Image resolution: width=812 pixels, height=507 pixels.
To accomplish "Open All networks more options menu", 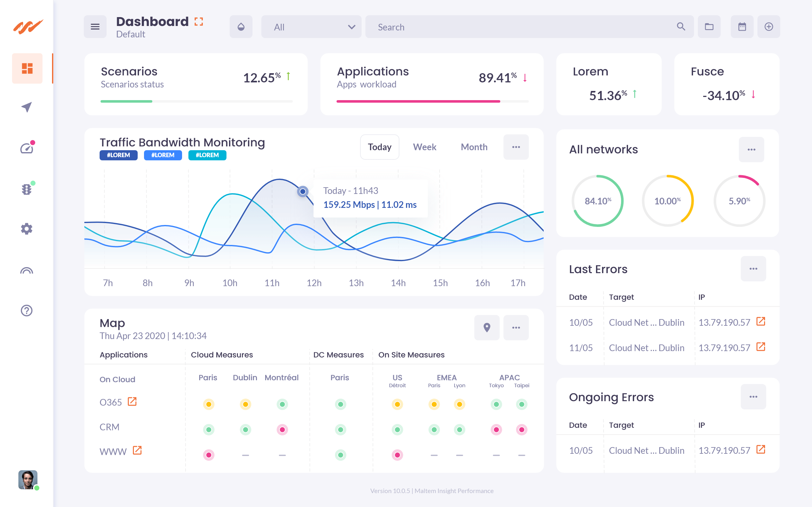I will (x=751, y=150).
